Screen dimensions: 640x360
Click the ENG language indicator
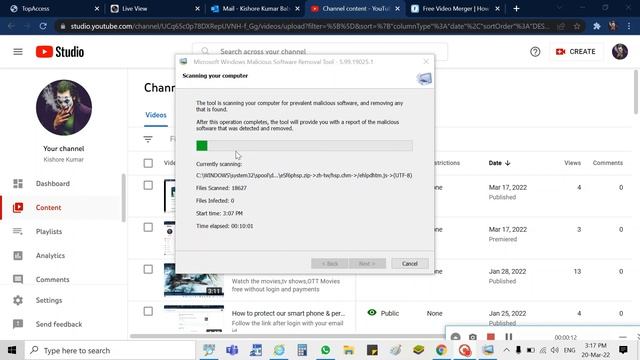[569, 350]
